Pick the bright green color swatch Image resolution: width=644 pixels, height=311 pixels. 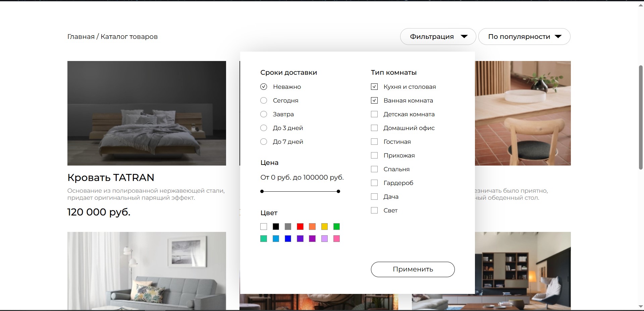(336, 227)
